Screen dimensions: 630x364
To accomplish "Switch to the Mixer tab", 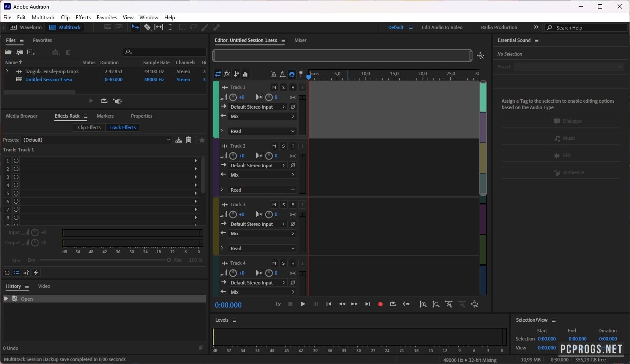I will click(x=300, y=40).
